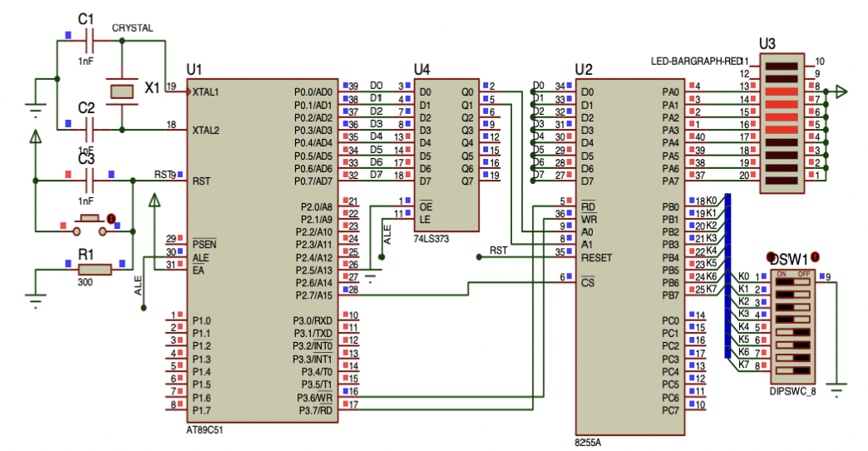Viewport: 868px width, 451px height.
Task: Click the red actuator right of the DSW1 label
Action: click(x=815, y=257)
